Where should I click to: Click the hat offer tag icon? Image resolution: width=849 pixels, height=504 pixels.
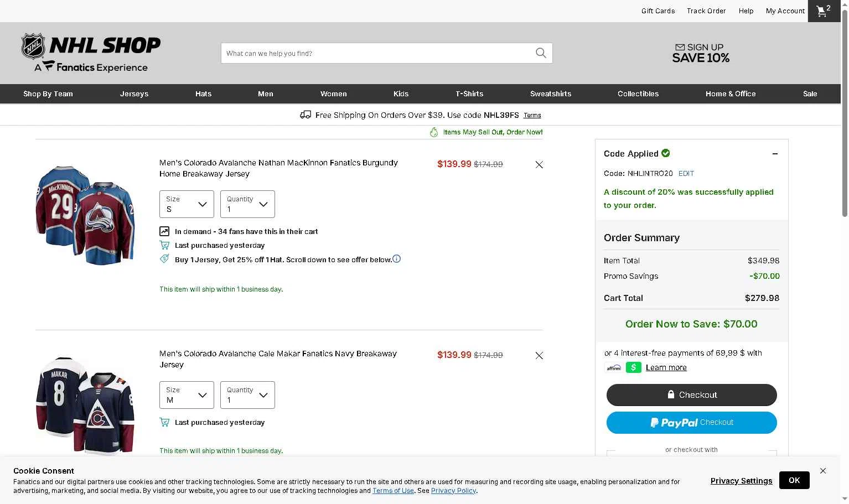click(x=164, y=259)
